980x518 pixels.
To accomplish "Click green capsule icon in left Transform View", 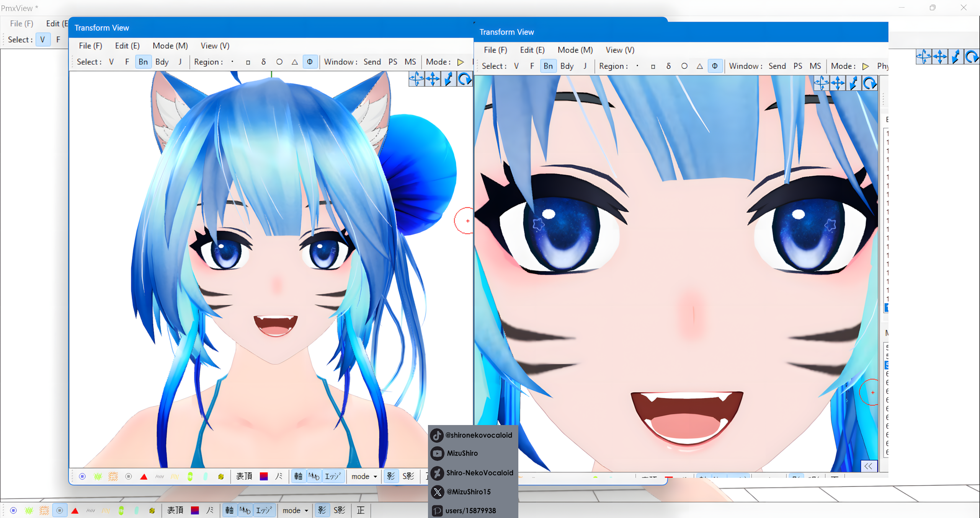I will tap(190, 477).
